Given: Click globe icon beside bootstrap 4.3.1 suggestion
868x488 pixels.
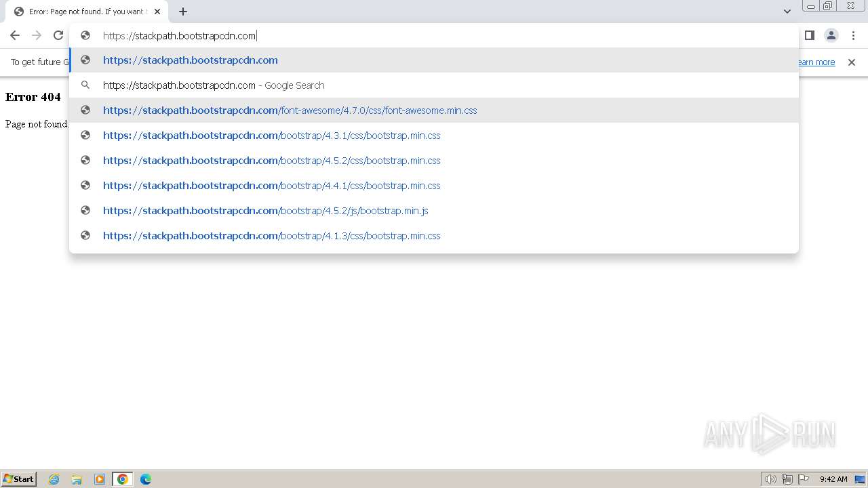Looking at the screenshot, I should pyautogui.click(x=85, y=136).
